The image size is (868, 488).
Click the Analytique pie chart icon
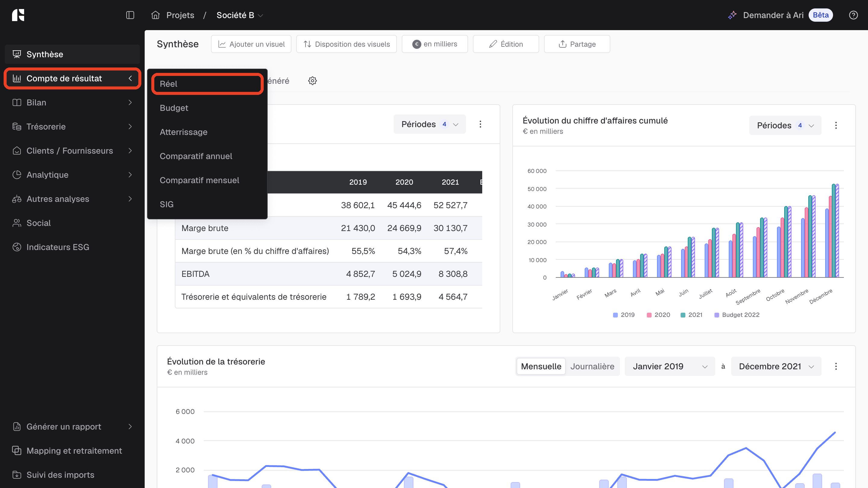[17, 175]
